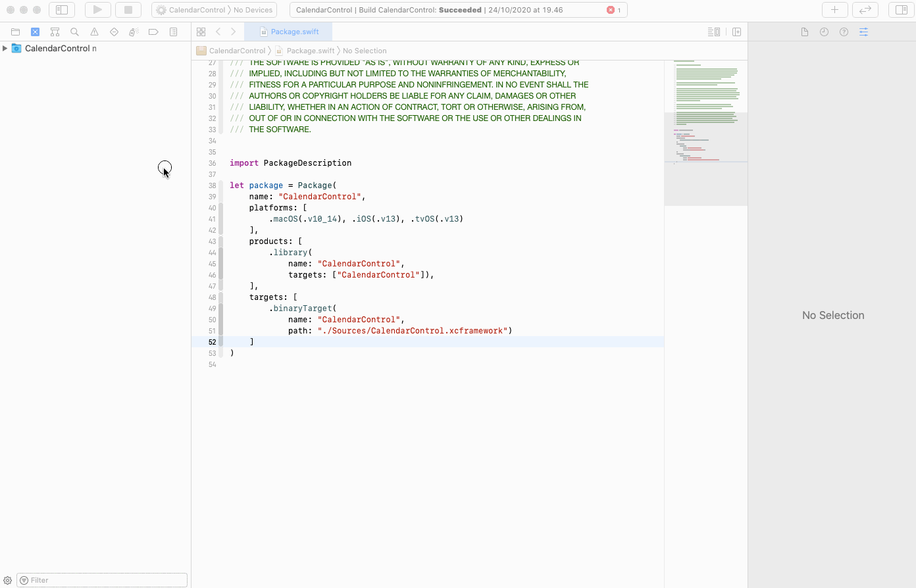Click the navigator Filter field

102,580
